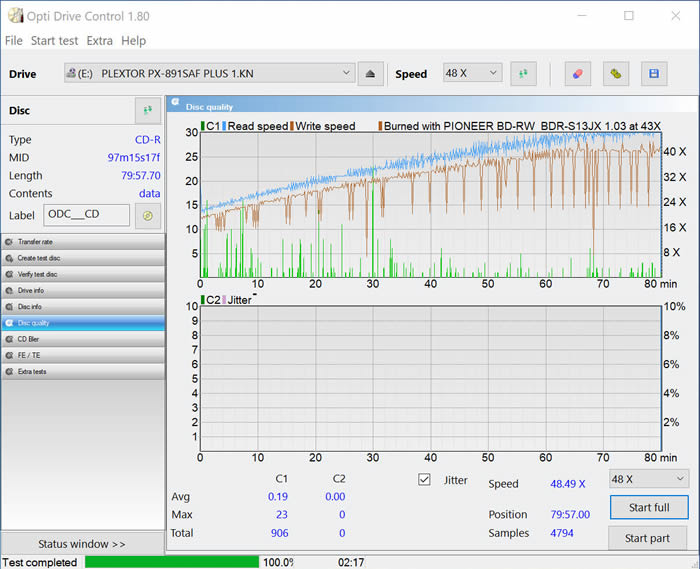Click the eject drive icon
700x569 pixels.
[370, 74]
